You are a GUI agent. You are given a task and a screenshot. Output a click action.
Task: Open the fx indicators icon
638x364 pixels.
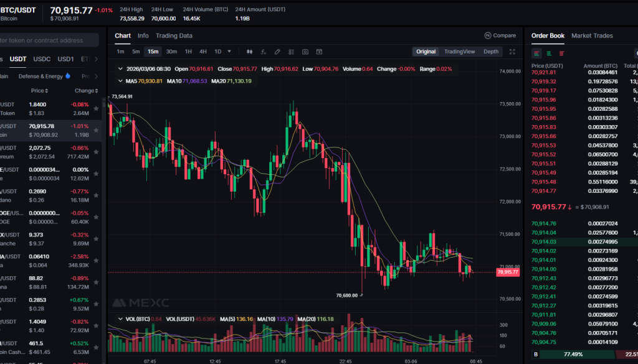(x=264, y=52)
